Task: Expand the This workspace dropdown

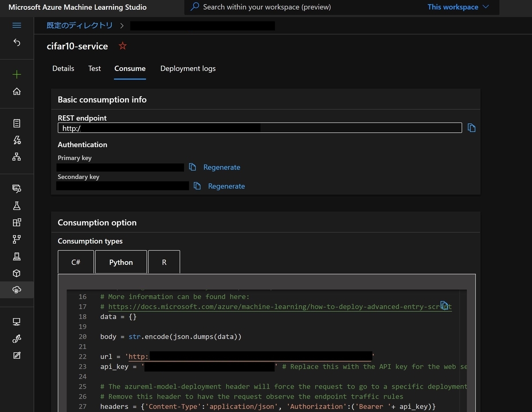Action: 458,7
